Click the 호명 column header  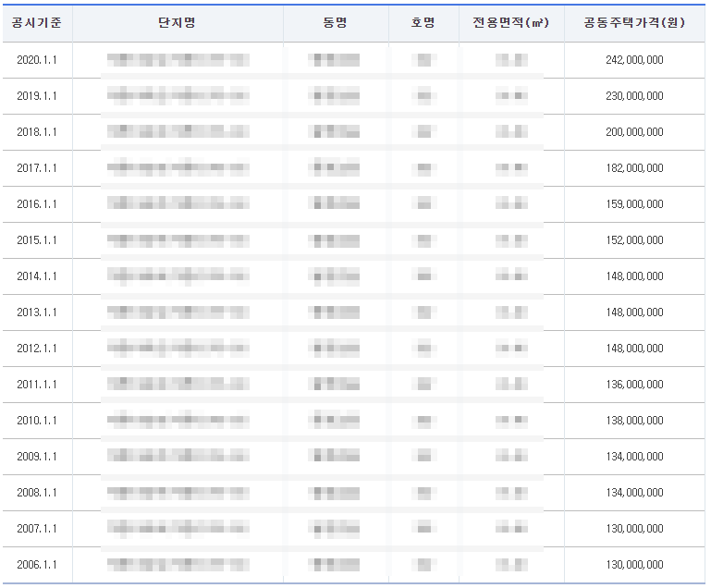pyautogui.click(x=423, y=23)
